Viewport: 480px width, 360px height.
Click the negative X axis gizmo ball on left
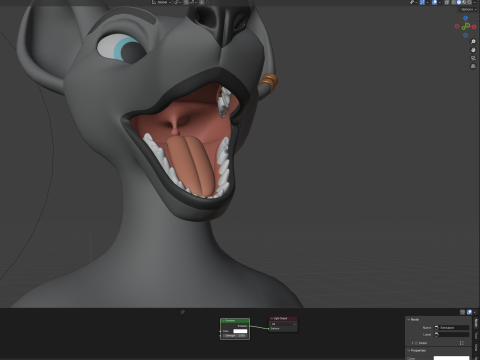pos(457,26)
